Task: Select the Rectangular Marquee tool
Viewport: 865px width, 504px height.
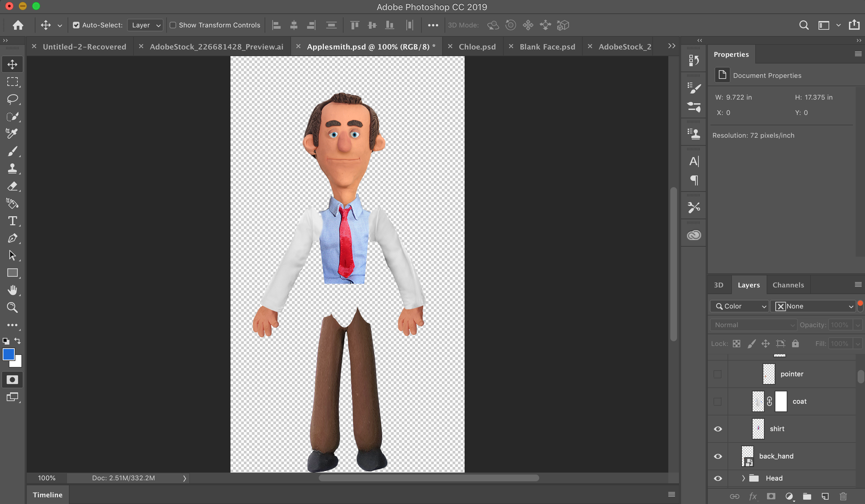Action: [x=12, y=82]
